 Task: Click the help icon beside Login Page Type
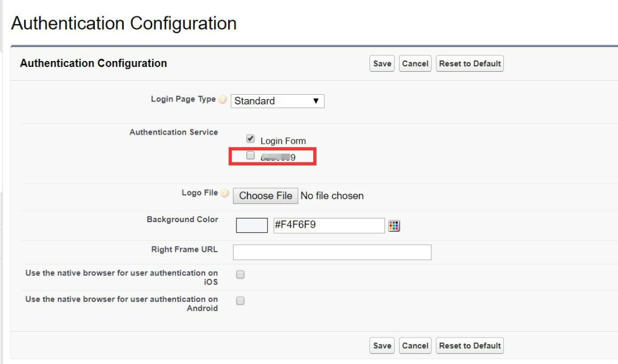(223, 100)
